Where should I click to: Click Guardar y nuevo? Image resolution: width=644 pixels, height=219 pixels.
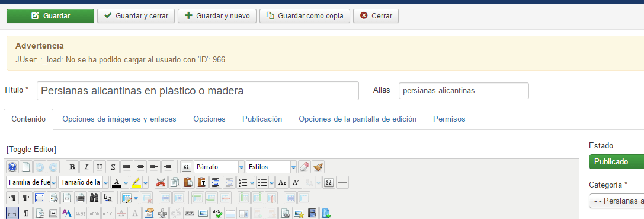tap(217, 16)
